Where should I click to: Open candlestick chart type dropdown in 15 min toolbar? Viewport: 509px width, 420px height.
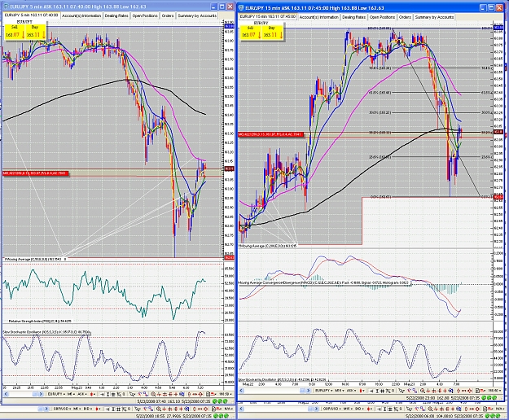362,391
